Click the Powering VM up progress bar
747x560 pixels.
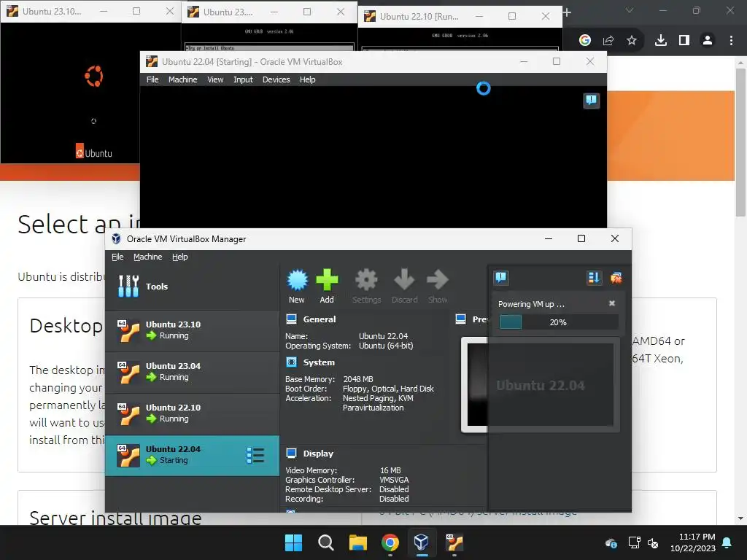point(558,322)
